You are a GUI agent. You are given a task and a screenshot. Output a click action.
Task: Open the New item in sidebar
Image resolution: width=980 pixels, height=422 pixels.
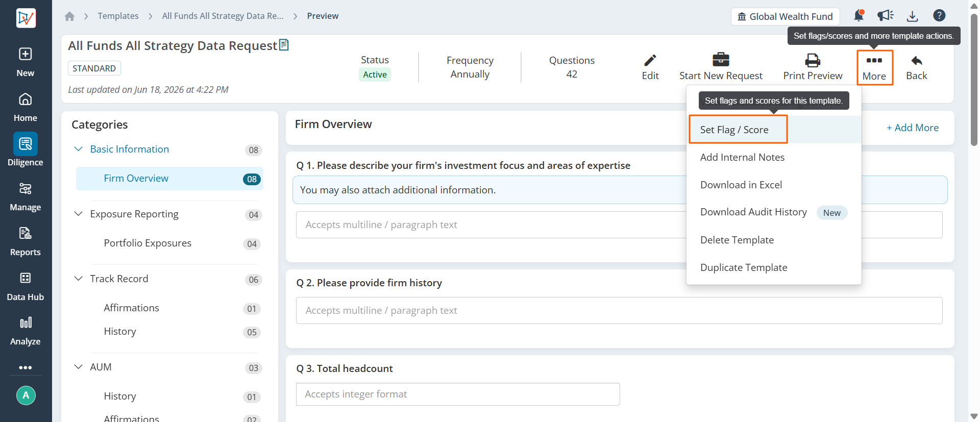click(x=26, y=62)
